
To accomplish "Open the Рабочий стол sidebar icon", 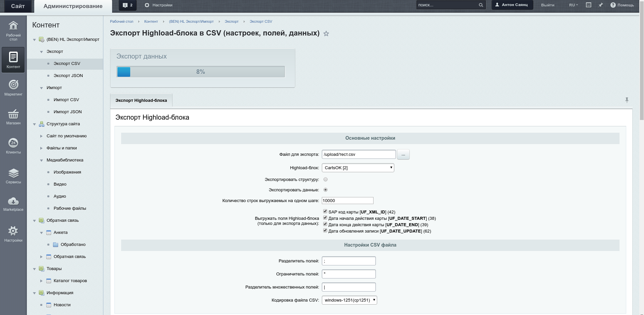I will click(x=13, y=30).
